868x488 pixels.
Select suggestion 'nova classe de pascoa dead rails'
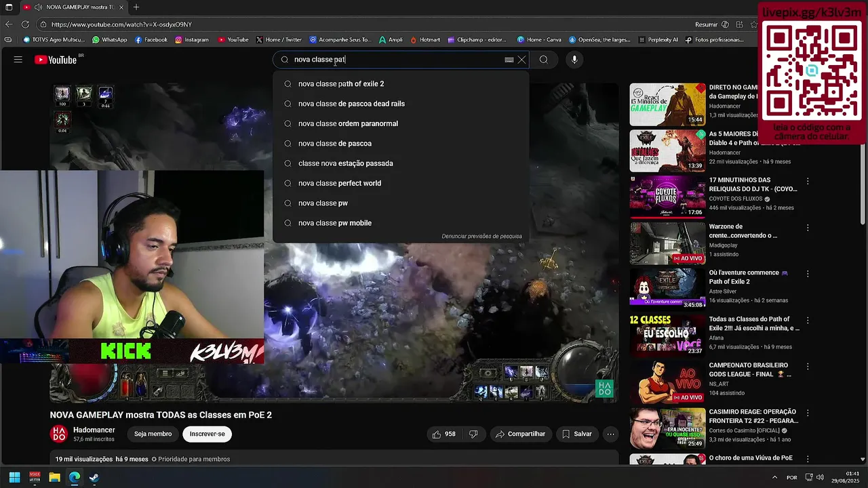tap(401, 104)
